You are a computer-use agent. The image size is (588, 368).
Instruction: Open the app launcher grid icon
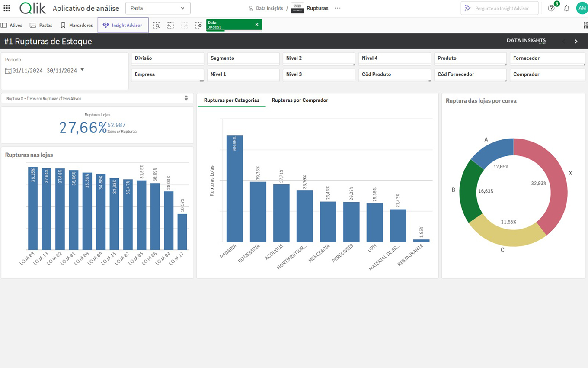(x=7, y=8)
